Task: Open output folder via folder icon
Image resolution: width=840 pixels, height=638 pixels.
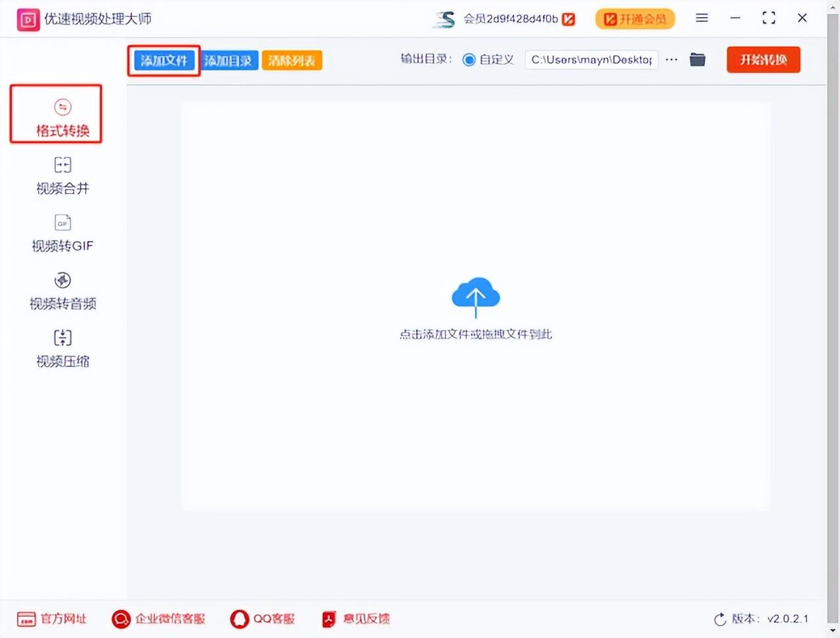Action: coord(697,60)
